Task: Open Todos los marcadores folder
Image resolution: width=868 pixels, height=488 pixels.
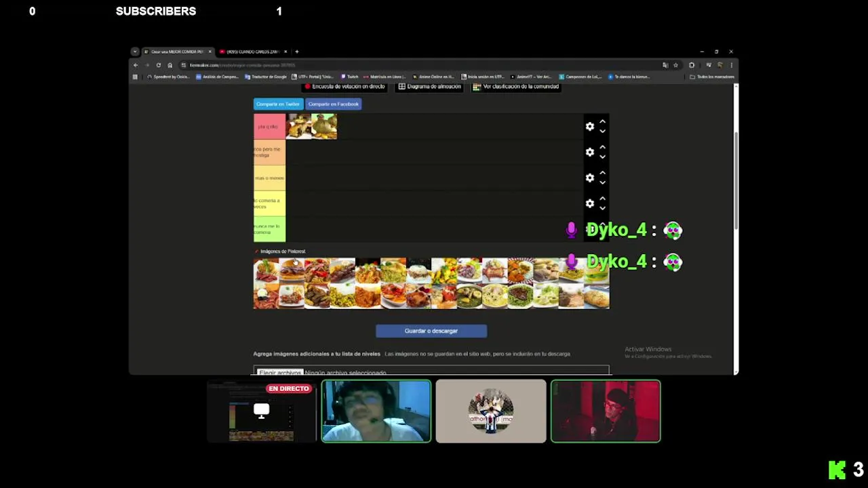Action: [713, 77]
